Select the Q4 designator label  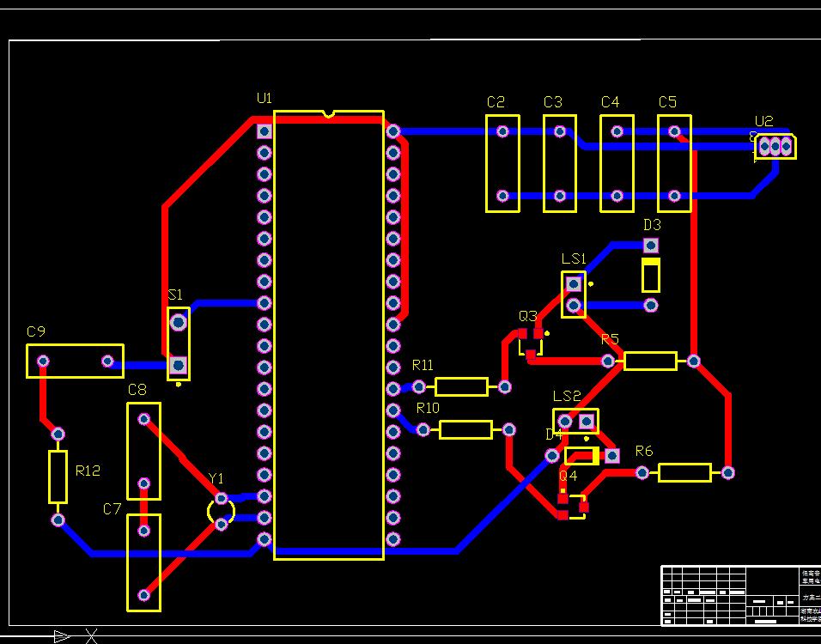569,476
